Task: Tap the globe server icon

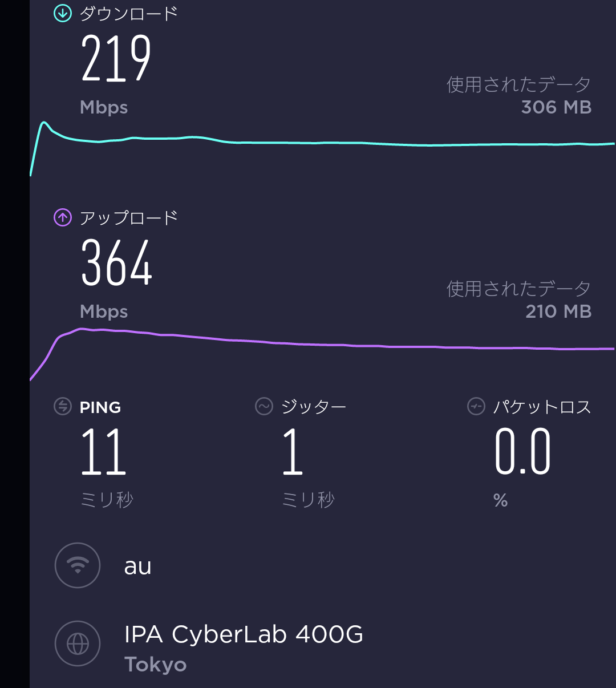Action: click(x=78, y=644)
